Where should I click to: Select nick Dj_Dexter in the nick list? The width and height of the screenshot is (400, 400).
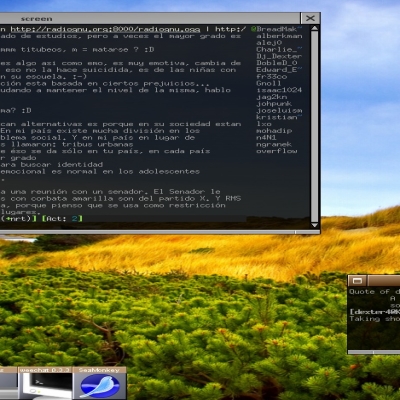(279, 56)
